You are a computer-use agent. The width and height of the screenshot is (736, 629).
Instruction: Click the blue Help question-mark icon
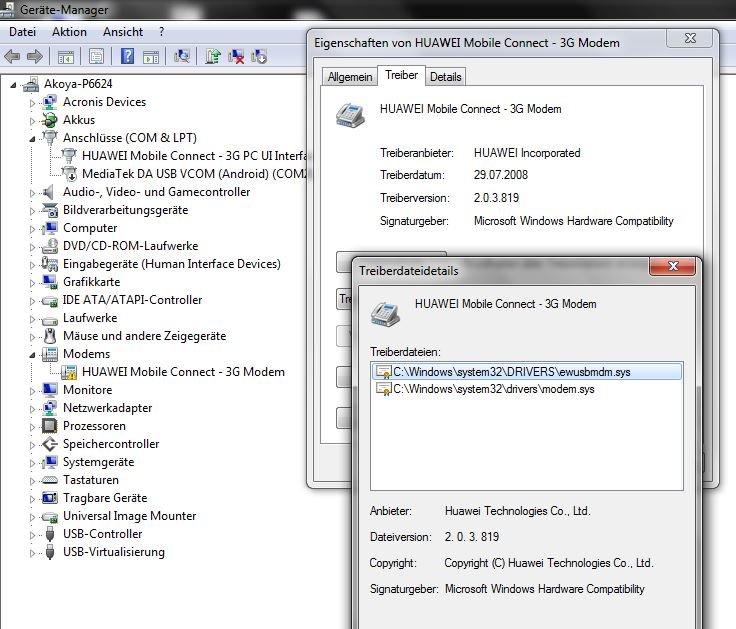(x=128, y=56)
